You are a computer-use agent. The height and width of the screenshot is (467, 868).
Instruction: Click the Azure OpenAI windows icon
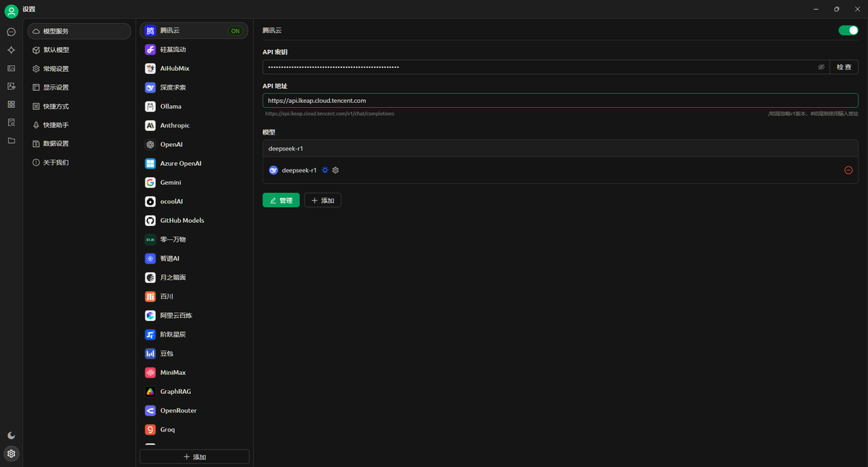pos(150,164)
